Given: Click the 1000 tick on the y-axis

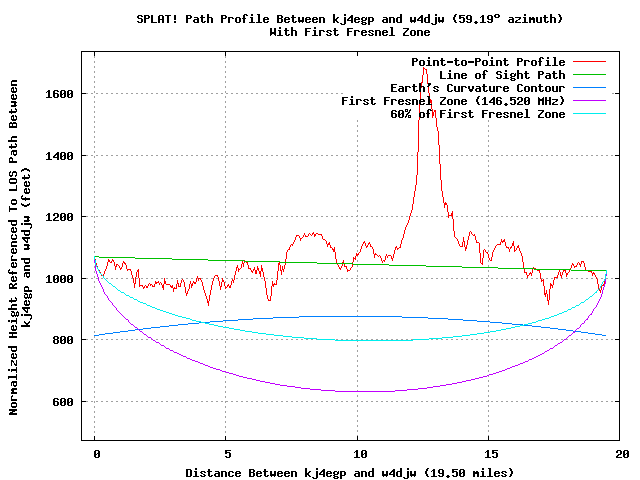Looking at the screenshot, I should 60,279.
